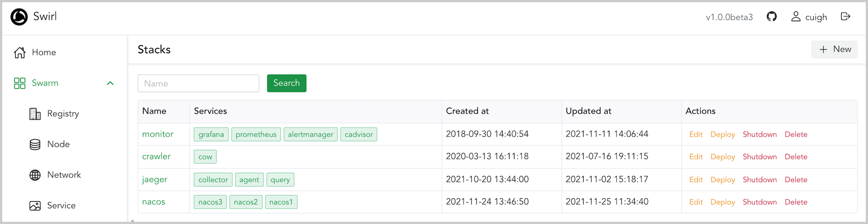
Task: Open Registry from the sidebar
Action: click(x=63, y=114)
